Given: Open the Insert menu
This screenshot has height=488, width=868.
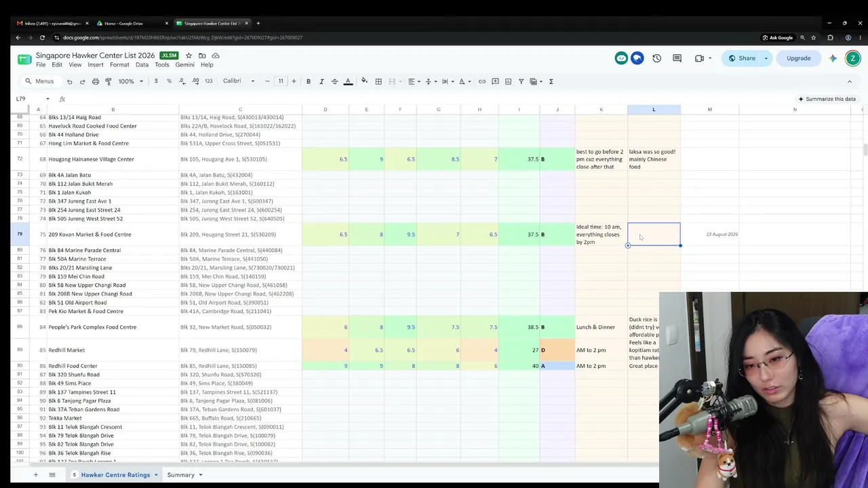Looking at the screenshot, I should pyautogui.click(x=96, y=65).
